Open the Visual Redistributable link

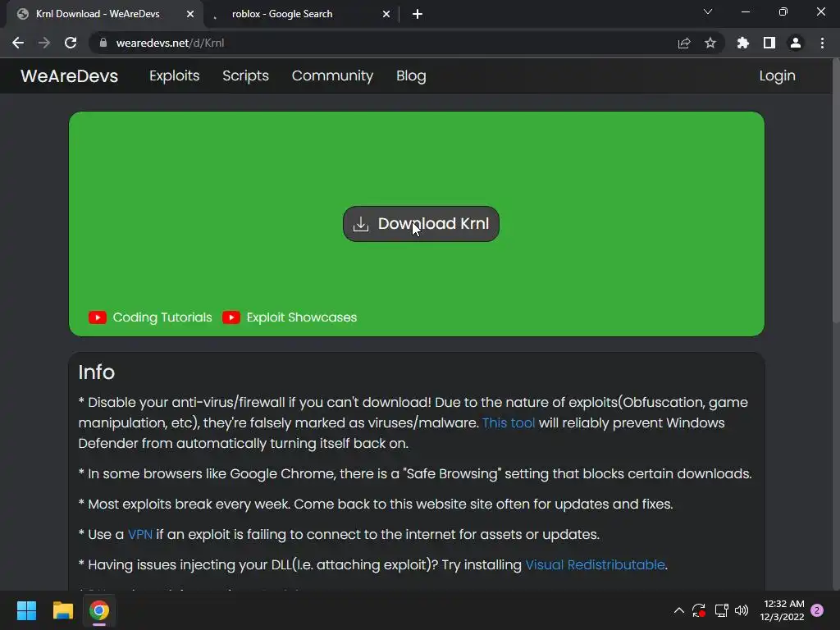[596, 564]
